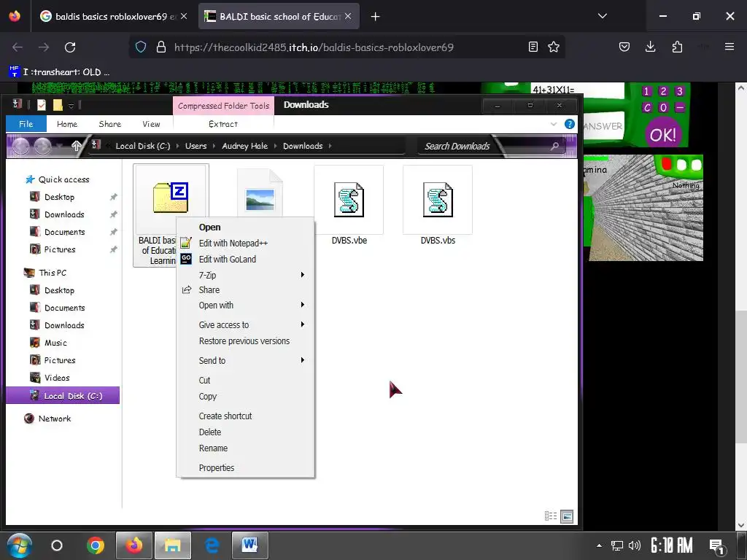Open Videos under This PC
The width and height of the screenshot is (747, 560).
tap(57, 378)
